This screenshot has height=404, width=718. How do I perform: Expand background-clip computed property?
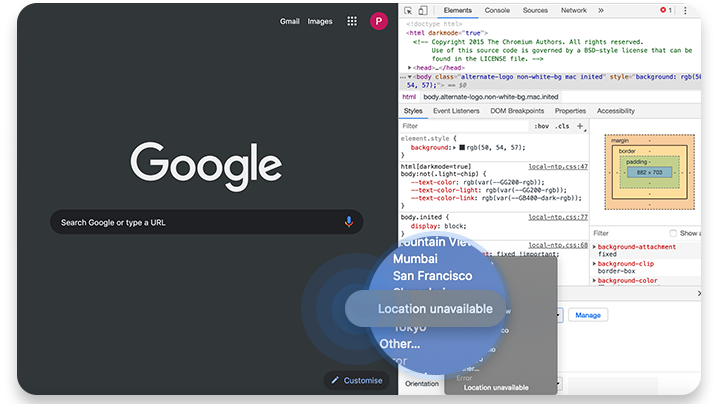pos(594,264)
